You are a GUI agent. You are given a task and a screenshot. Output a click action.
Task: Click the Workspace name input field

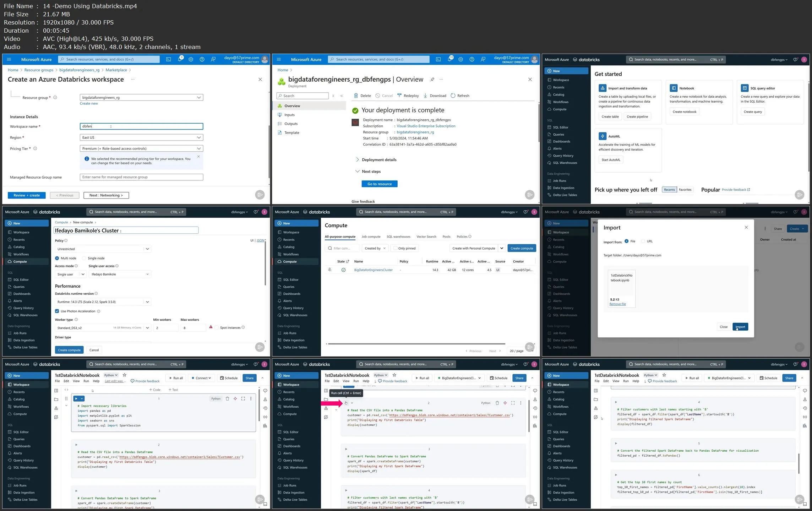(141, 126)
